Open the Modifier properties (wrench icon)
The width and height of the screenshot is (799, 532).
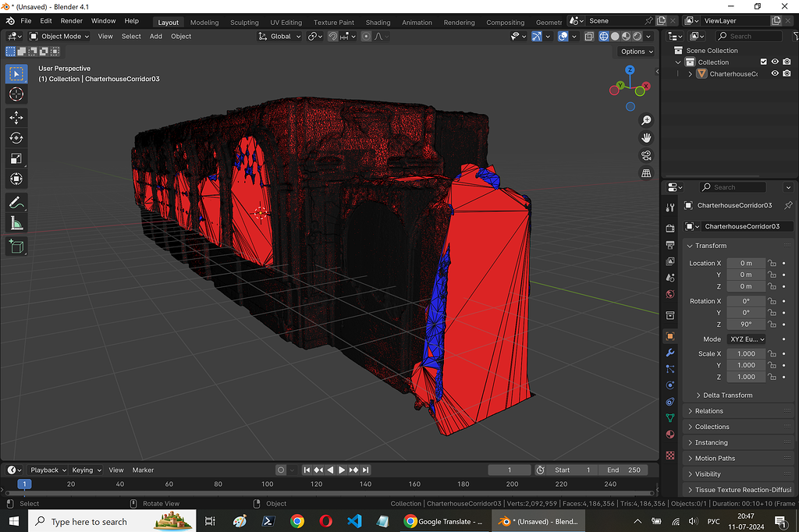669,353
